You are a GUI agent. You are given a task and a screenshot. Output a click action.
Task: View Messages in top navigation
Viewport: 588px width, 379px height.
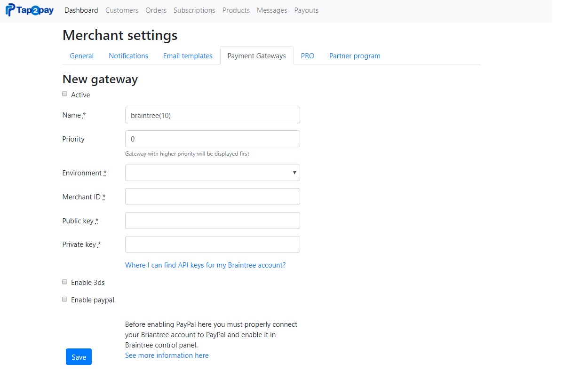click(x=272, y=10)
